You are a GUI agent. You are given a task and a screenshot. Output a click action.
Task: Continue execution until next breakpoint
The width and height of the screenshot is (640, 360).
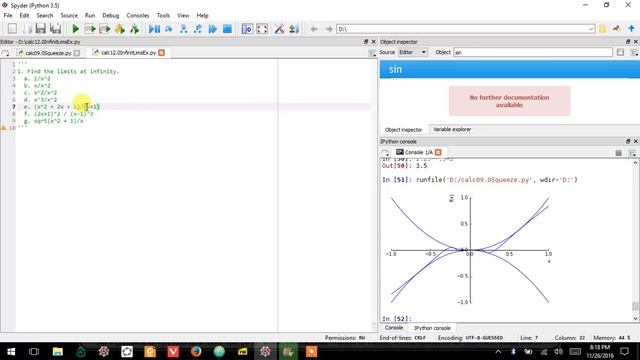click(213, 29)
